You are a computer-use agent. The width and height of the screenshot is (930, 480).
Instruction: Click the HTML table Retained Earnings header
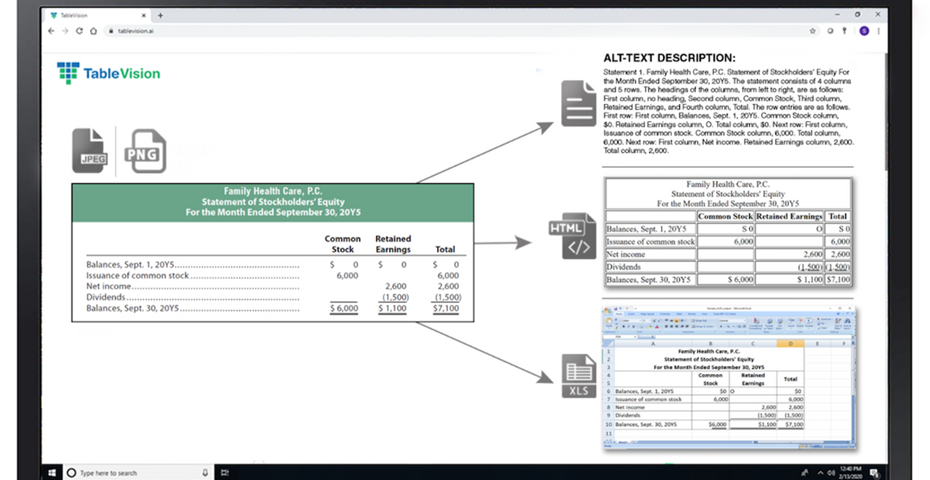coord(790,216)
